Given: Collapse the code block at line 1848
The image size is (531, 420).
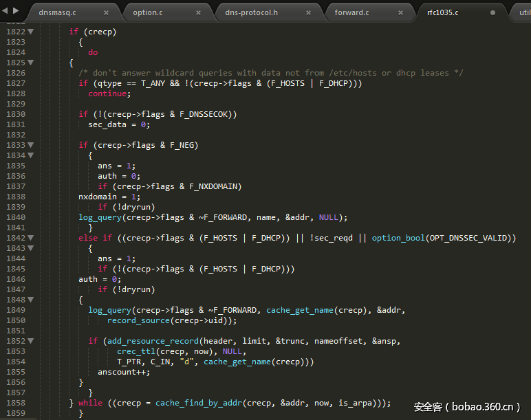Looking at the screenshot, I should pyautogui.click(x=30, y=300).
